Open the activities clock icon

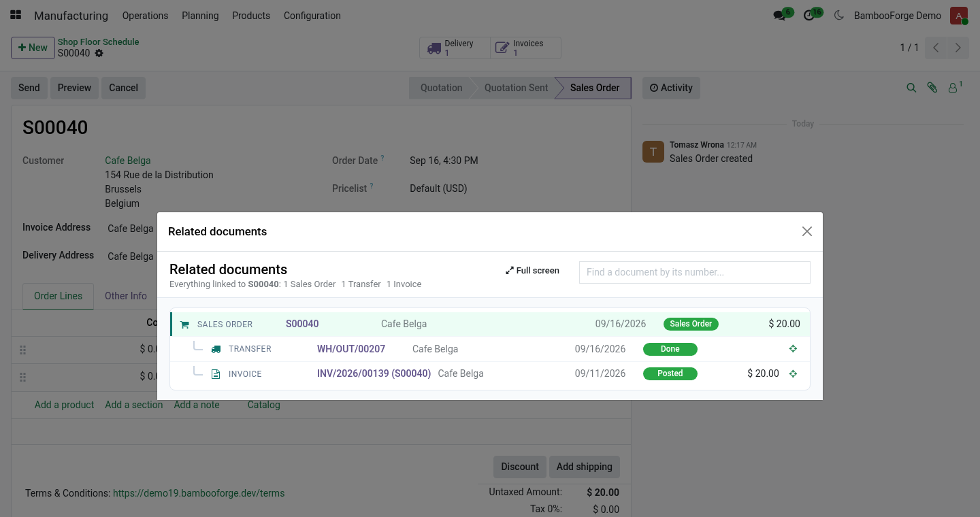[809, 16]
